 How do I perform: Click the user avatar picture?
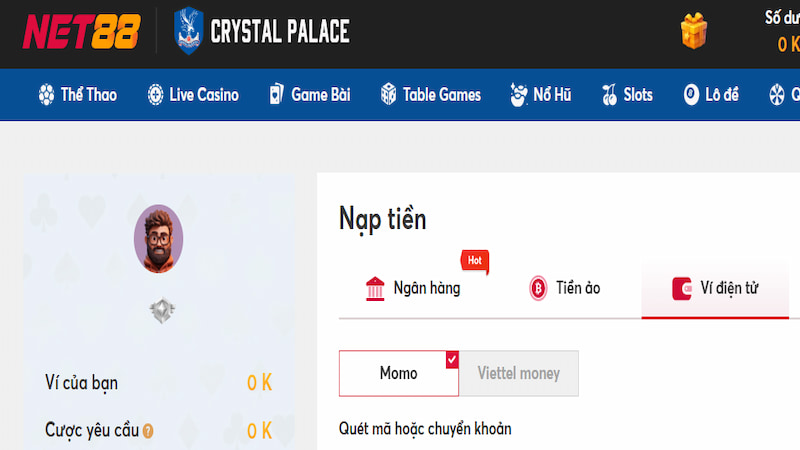158,238
